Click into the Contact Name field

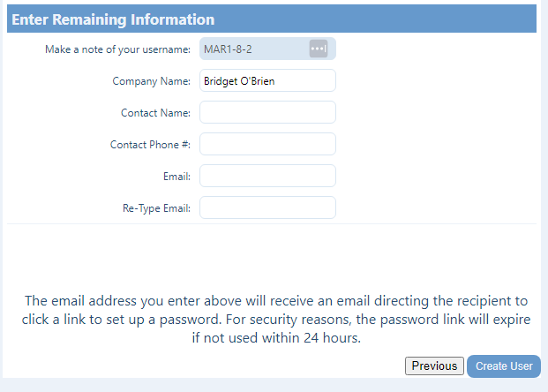[267, 112]
